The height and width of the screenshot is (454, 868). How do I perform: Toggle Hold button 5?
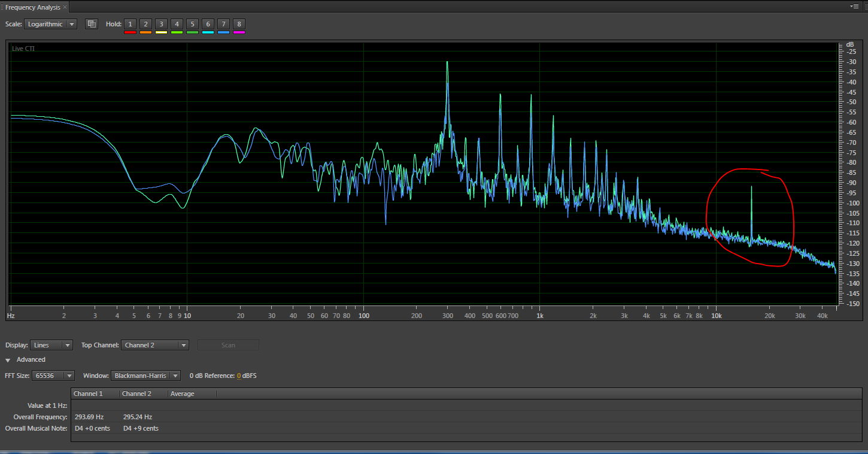[x=192, y=24]
